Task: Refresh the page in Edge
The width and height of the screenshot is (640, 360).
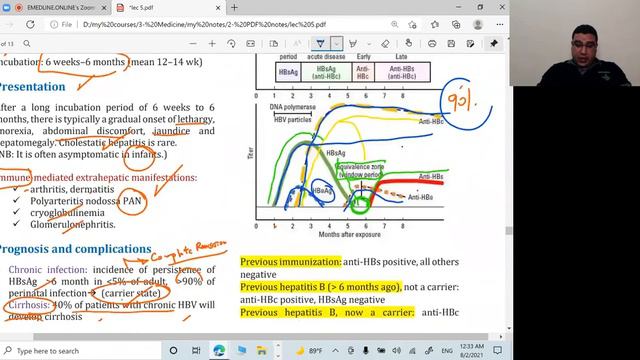Action: (x=30, y=24)
